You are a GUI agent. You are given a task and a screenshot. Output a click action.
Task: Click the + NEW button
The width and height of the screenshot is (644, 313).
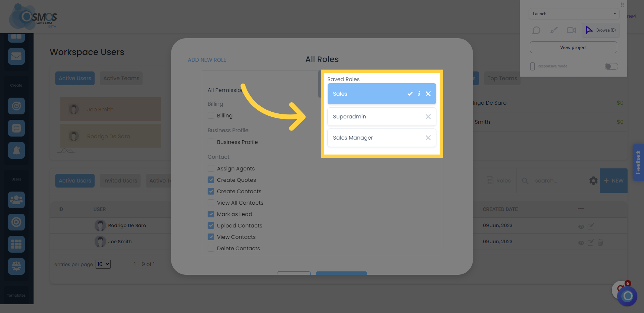pos(613,181)
